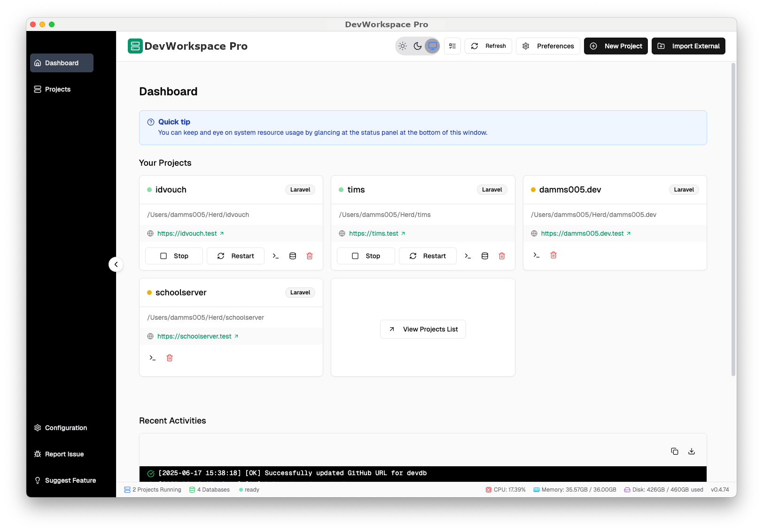Screen dimensions: 763x532
Task: Download recent activities log
Action: coord(692,451)
